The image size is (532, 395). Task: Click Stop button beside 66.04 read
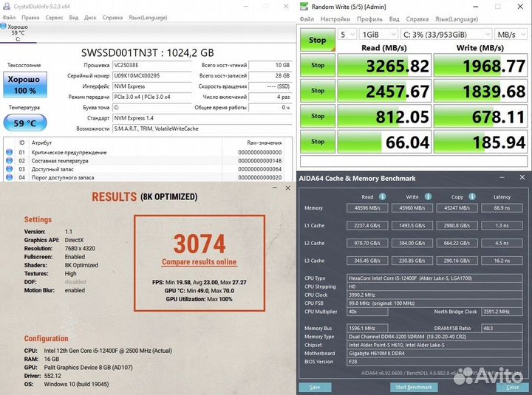pyautogui.click(x=318, y=141)
